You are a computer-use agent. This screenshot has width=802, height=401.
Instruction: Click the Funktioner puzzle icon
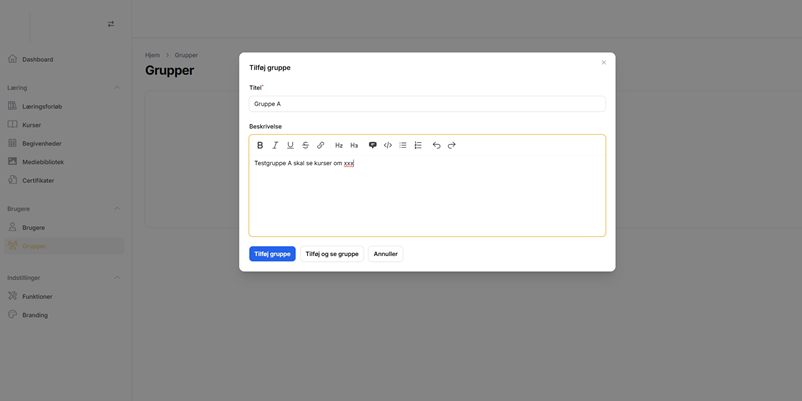tap(13, 296)
